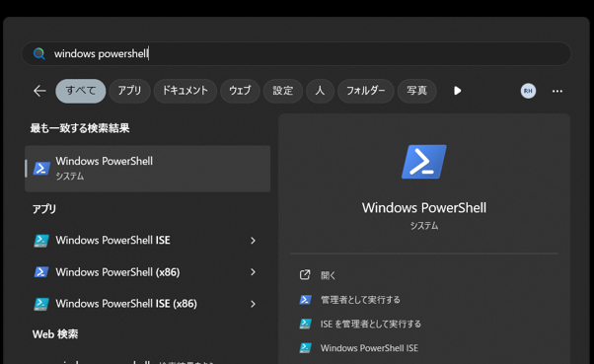Click the icon beside 管理者として実行する
This screenshot has width=594, height=364.
point(305,300)
